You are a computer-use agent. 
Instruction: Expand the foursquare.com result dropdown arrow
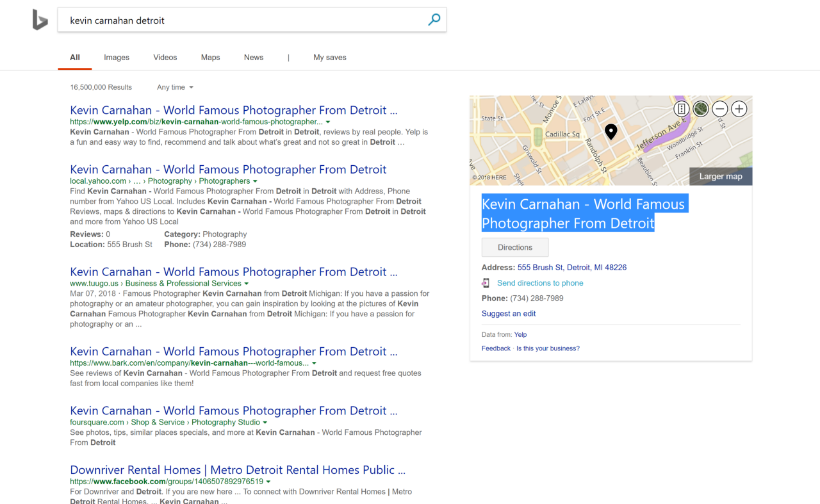pos(265,423)
